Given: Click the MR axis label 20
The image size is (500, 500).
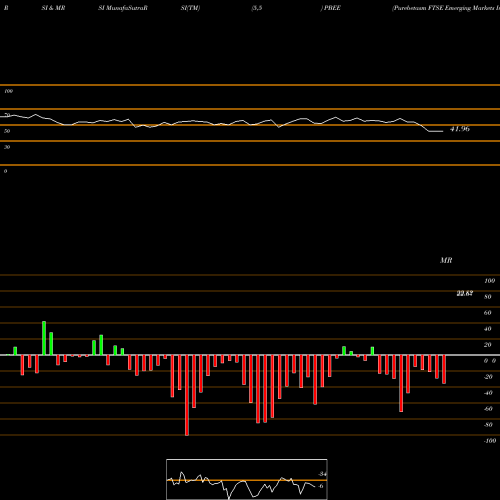Looking at the screenshot, I should pos(488,345).
